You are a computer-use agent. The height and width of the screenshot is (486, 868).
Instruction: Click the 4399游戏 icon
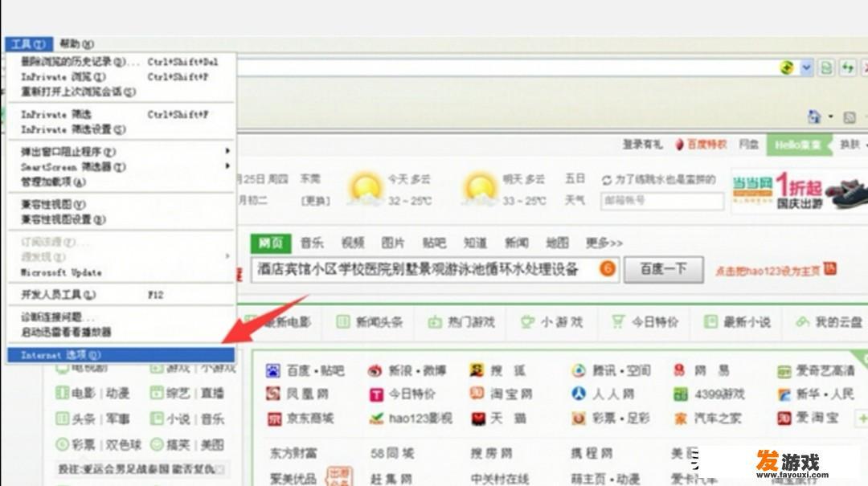tap(681, 394)
